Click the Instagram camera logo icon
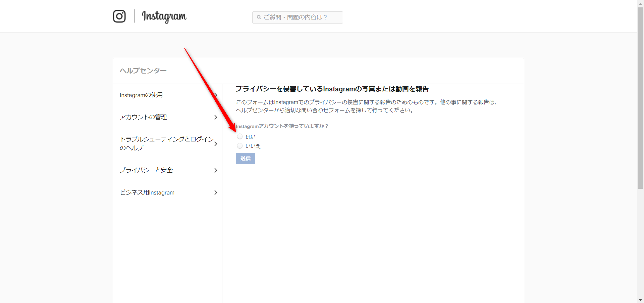 (119, 16)
